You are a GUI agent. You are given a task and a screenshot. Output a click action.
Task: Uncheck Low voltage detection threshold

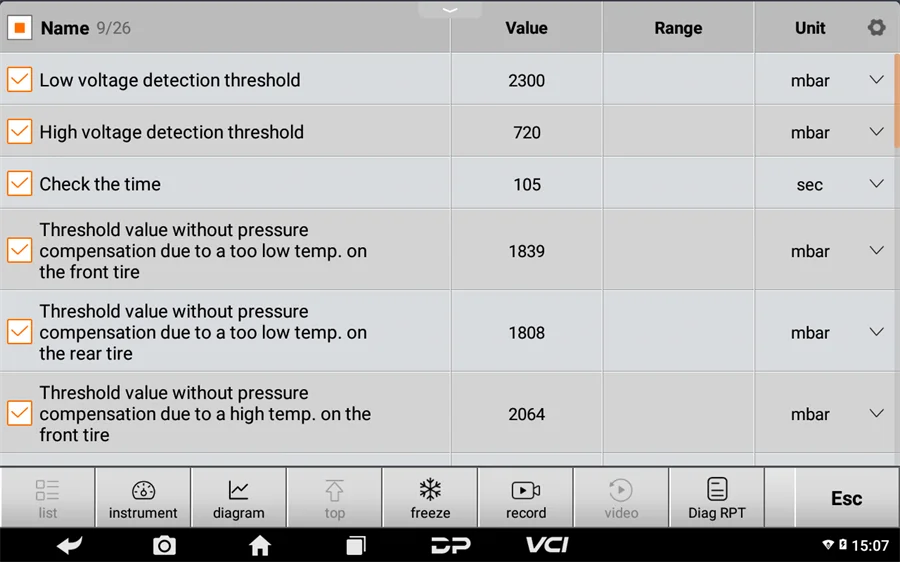click(20, 80)
